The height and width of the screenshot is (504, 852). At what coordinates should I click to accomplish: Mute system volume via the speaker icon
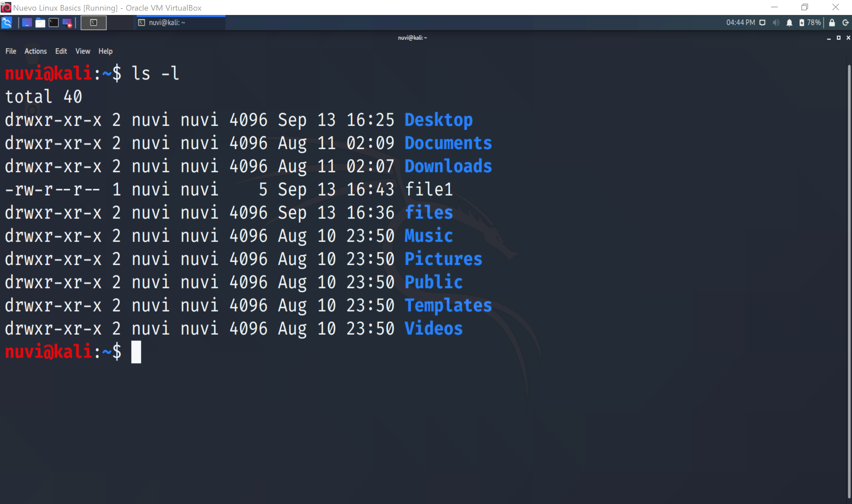(x=775, y=23)
